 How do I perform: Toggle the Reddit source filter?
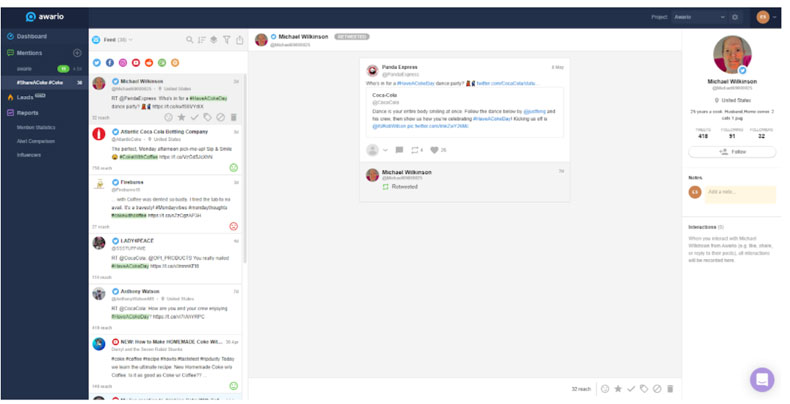click(x=149, y=63)
